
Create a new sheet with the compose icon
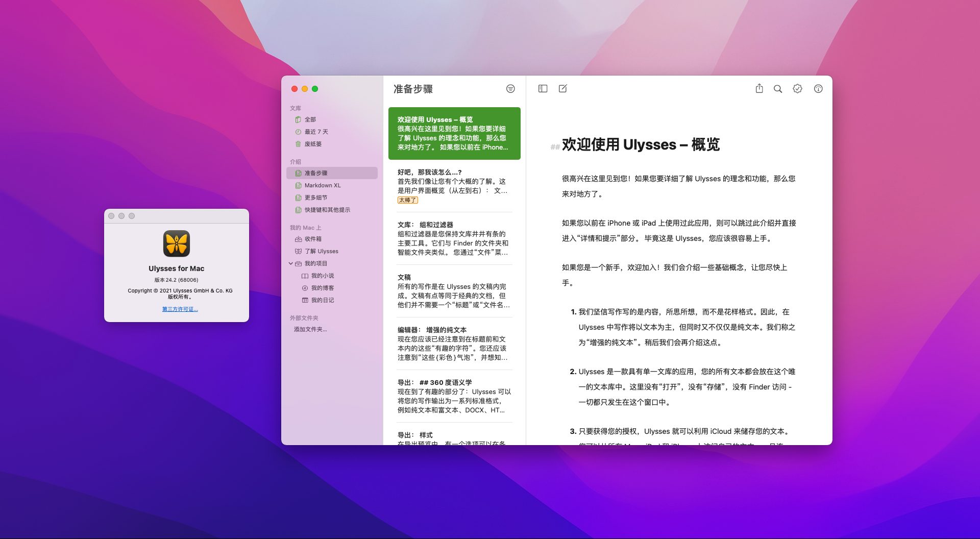(x=562, y=88)
